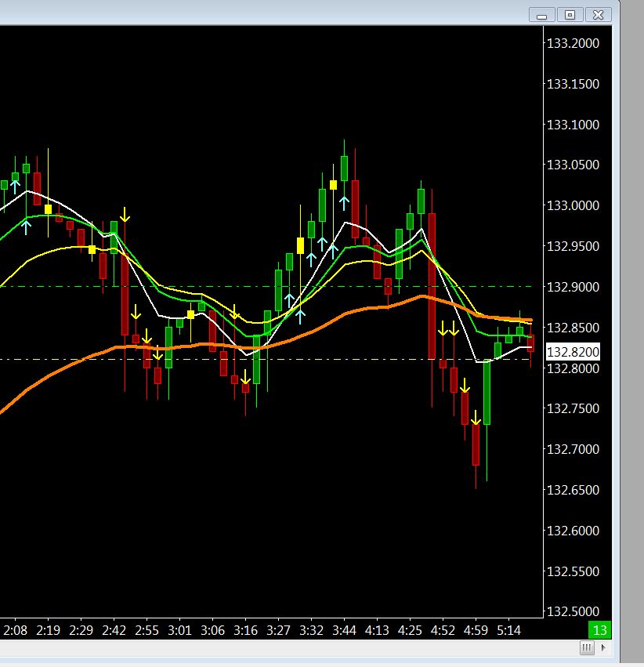
Task: Click time axis label 5:14
Action: click(x=508, y=630)
